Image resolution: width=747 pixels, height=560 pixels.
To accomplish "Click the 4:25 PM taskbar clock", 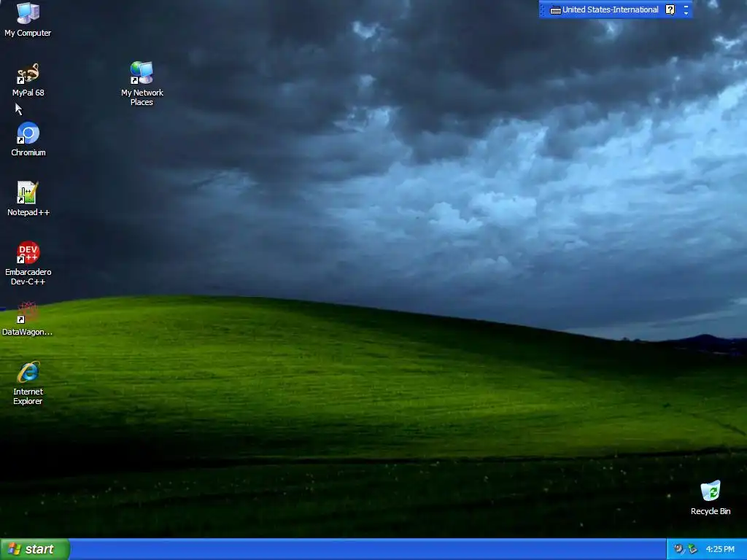I will (720, 549).
